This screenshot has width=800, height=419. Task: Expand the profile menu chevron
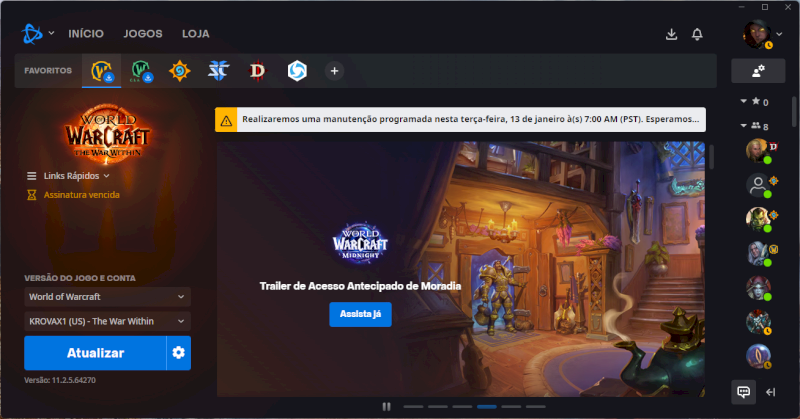coord(779,34)
